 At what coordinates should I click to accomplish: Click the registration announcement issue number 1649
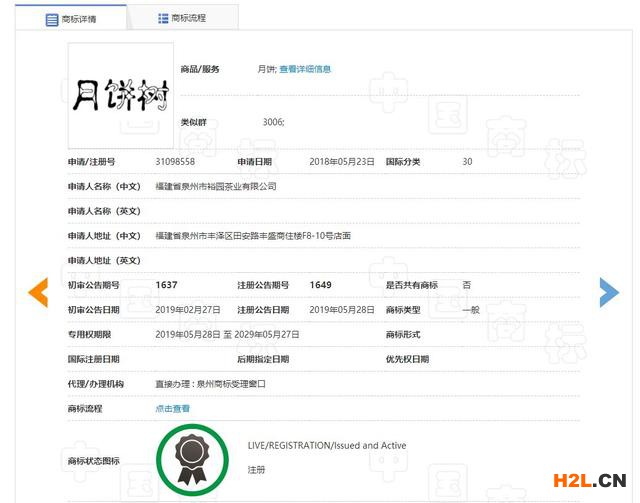pos(320,285)
